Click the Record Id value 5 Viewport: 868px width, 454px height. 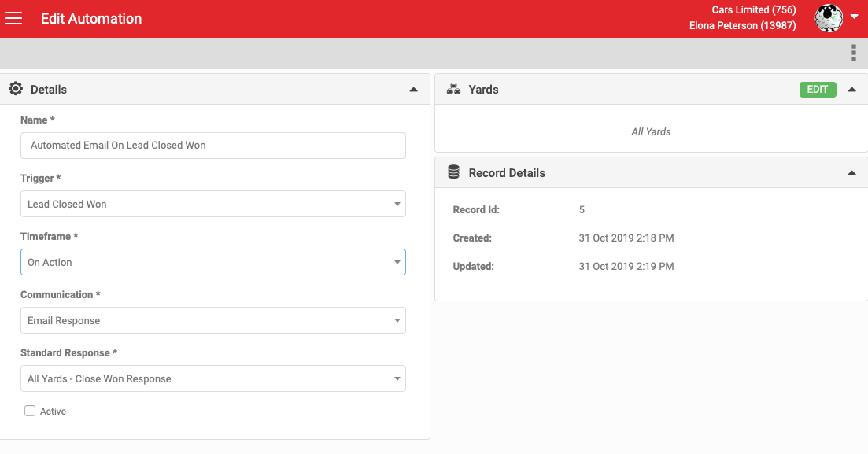[x=582, y=210]
